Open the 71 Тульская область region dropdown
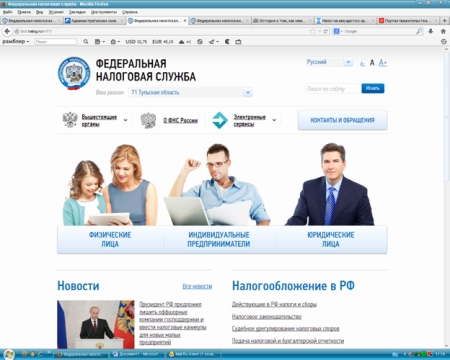Screen dimensions: 450x360 pos(190,92)
